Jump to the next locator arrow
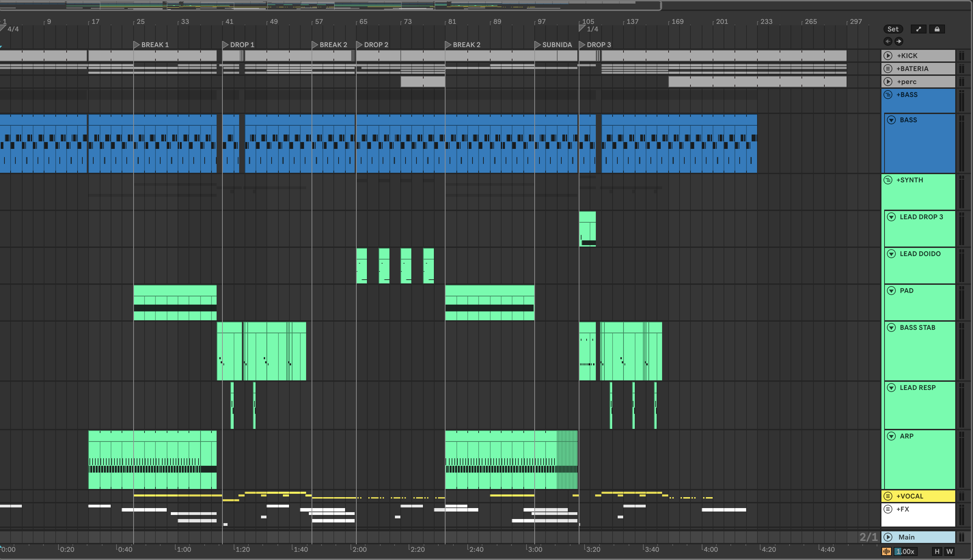973x560 pixels. (x=899, y=41)
